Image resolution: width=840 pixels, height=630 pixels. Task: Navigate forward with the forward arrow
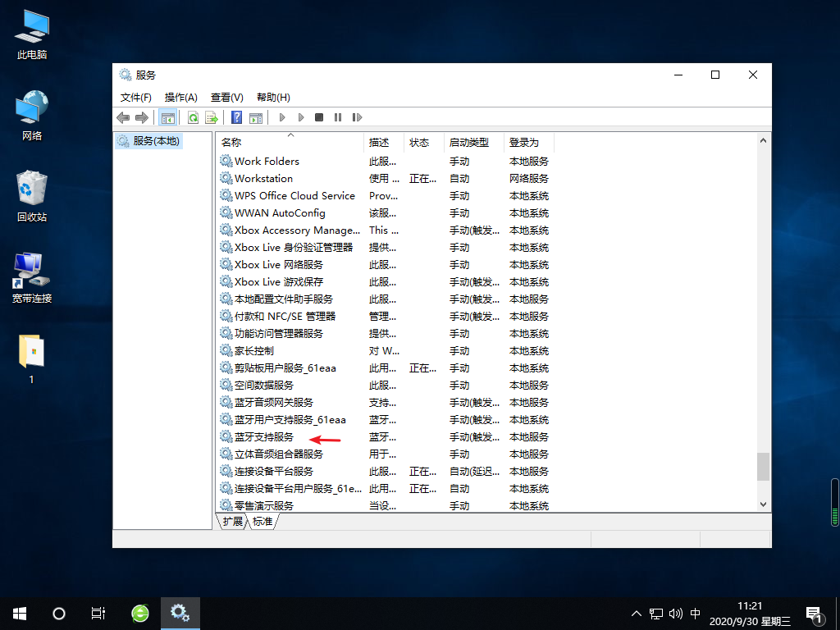click(144, 117)
